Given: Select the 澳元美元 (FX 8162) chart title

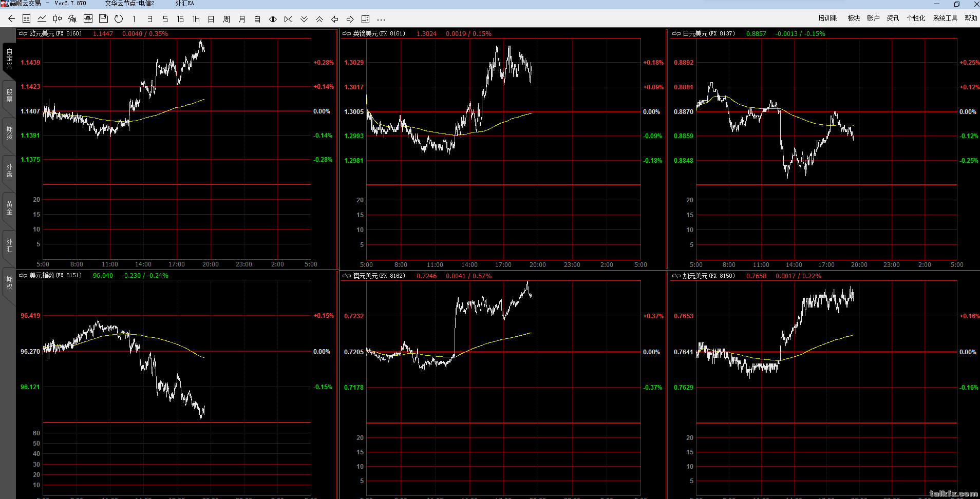Looking at the screenshot, I should coord(379,276).
